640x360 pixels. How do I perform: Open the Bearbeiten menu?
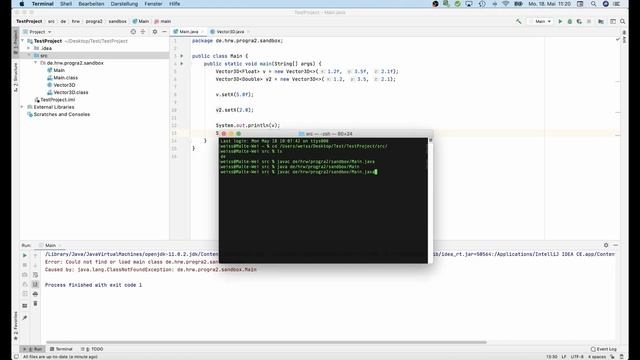coord(91,4)
